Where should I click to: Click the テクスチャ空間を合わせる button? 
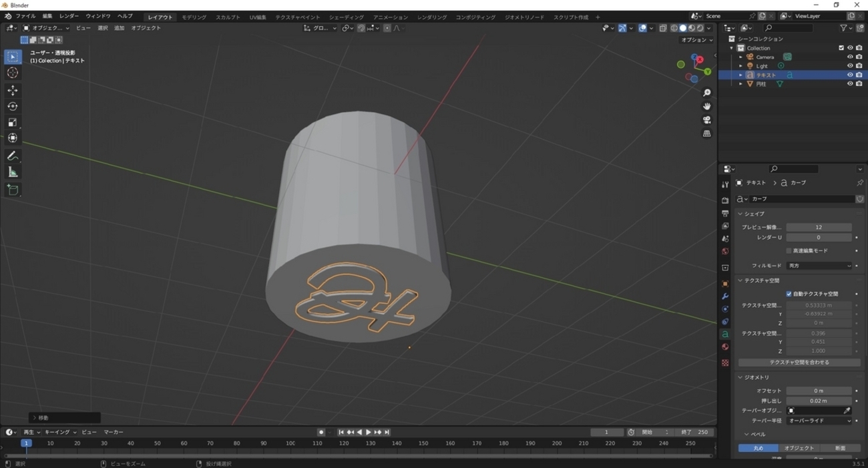click(x=799, y=363)
